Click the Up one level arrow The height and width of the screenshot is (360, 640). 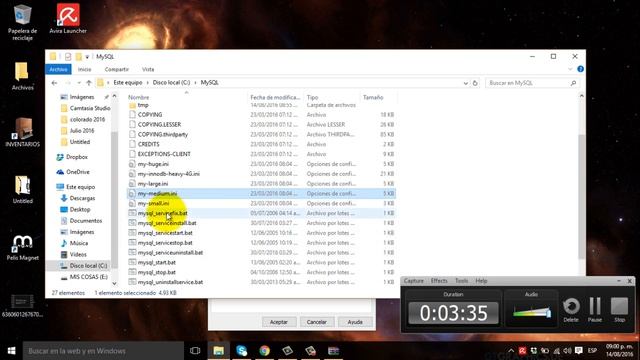click(89, 83)
